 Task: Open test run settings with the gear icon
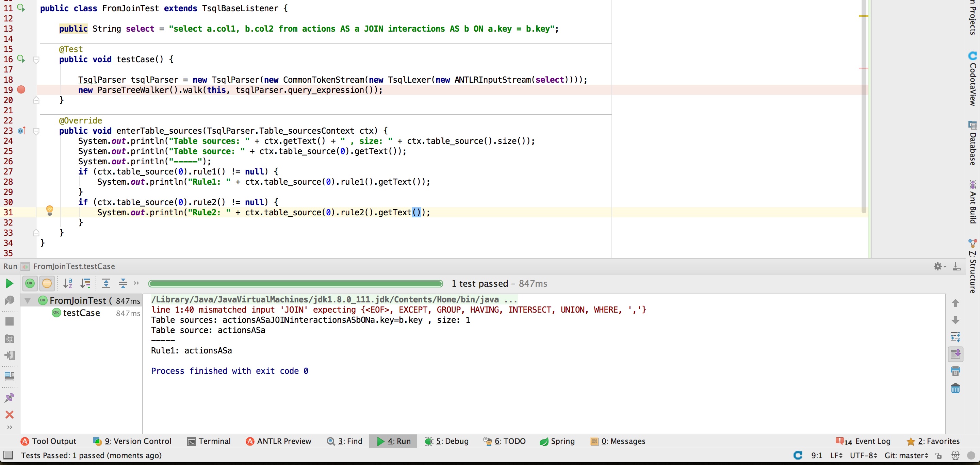(x=938, y=266)
